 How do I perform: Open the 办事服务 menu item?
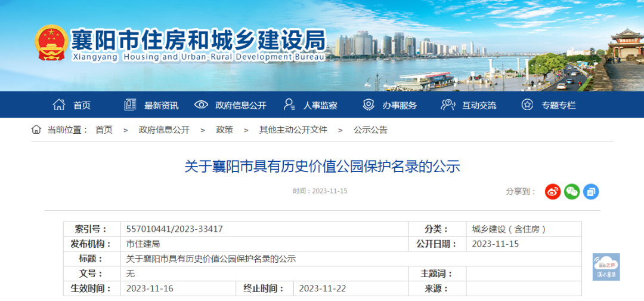400,106
